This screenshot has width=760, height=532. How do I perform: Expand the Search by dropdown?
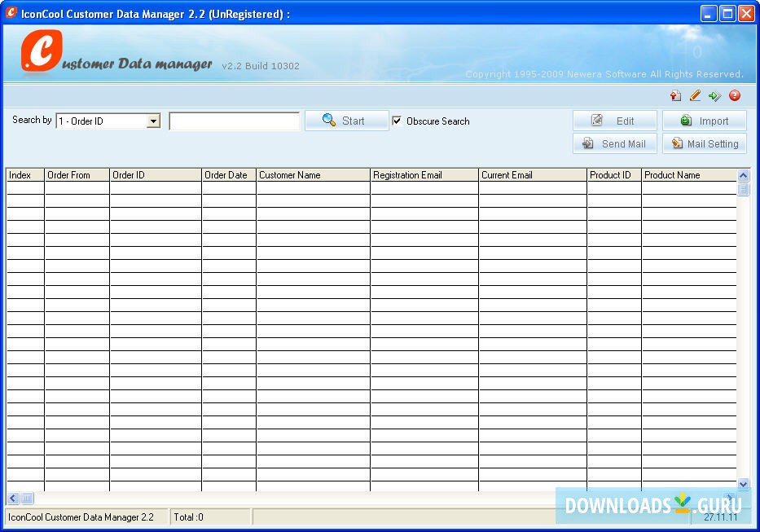coord(153,121)
